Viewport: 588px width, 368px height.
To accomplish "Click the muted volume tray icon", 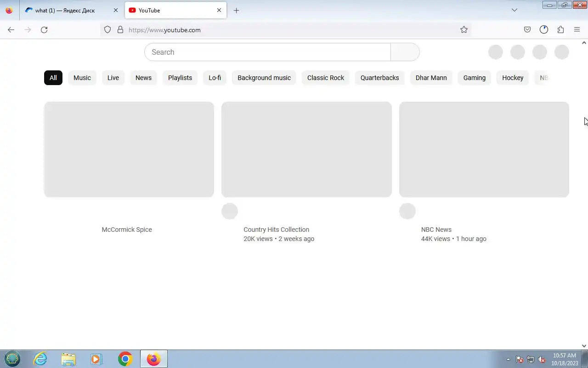I will (x=542, y=359).
